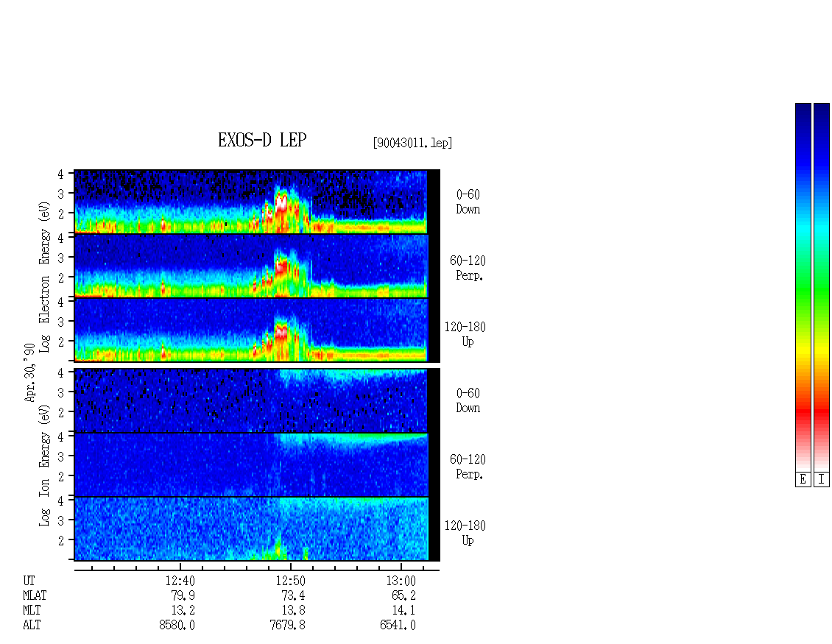
Task: Click the Apr. 30, '90 date label
Action: 30,372
